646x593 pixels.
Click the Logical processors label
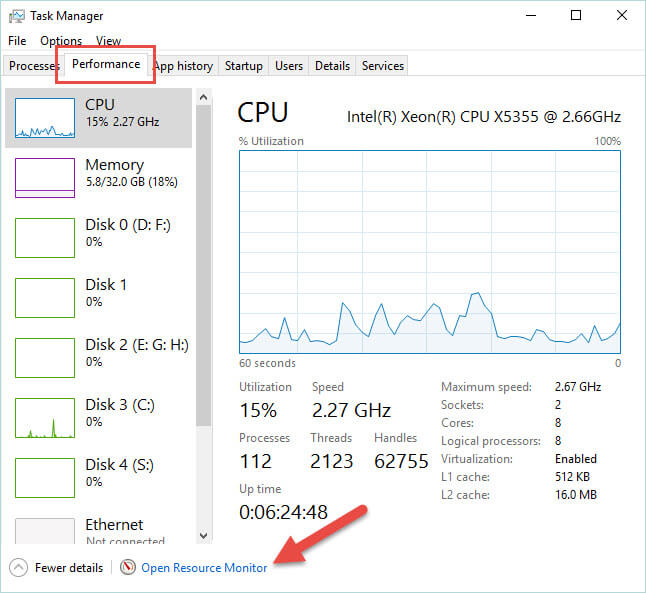491,441
